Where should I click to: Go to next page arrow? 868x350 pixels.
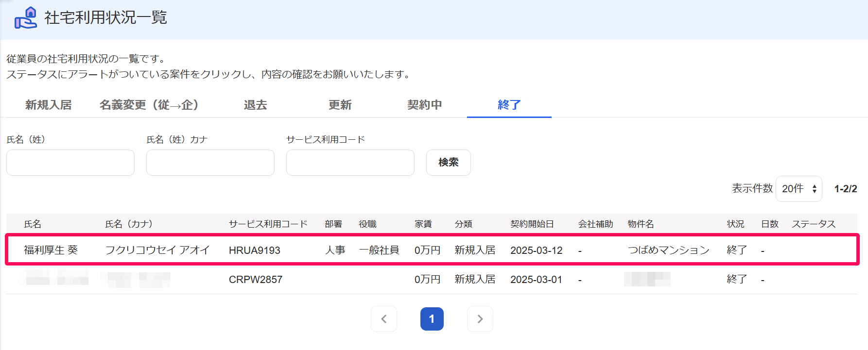click(x=480, y=319)
